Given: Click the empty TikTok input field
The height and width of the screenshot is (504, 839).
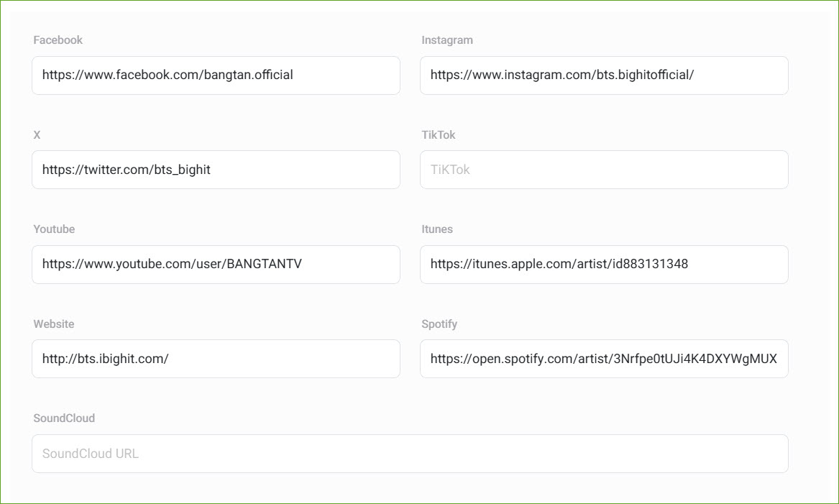Looking at the screenshot, I should click(604, 170).
